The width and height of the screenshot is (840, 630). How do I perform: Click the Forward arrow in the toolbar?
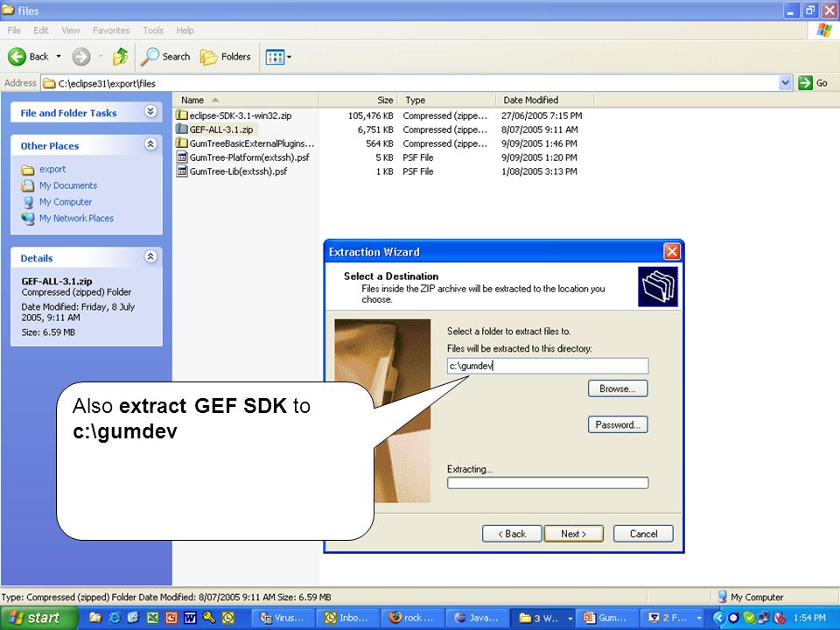tap(81, 56)
